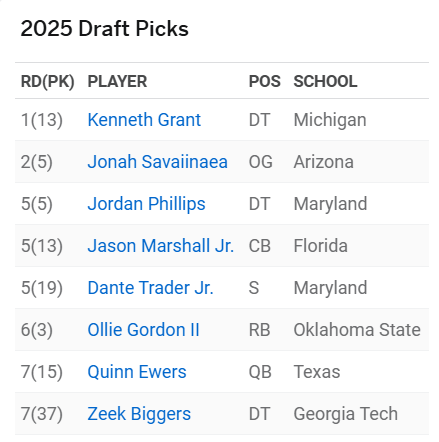Image resolution: width=439 pixels, height=442 pixels.
Task: Select the 1(13) pick cell
Action: [42, 120]
